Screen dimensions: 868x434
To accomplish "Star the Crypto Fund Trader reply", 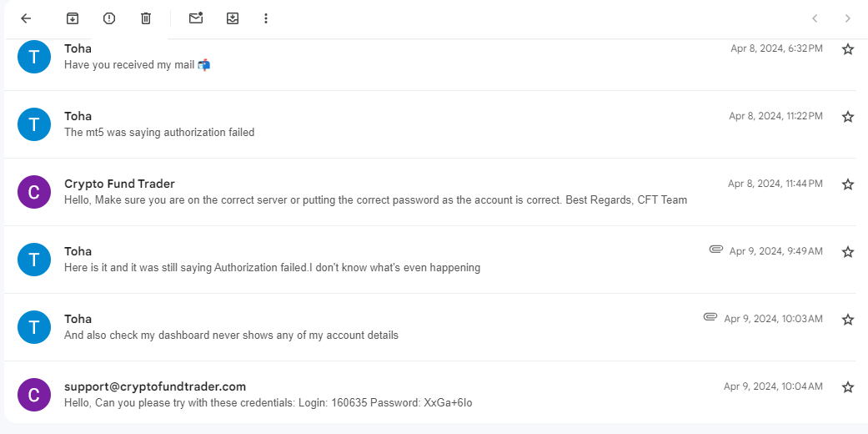I will [848, 184].
